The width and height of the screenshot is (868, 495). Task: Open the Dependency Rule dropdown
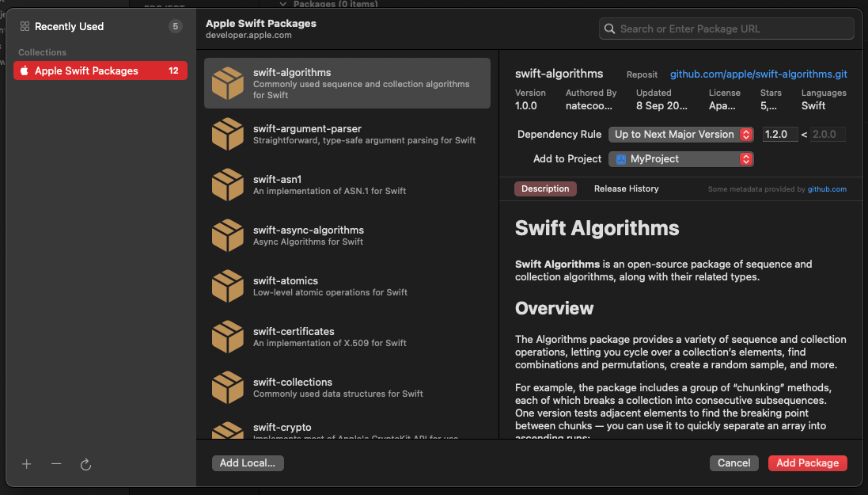click(x=680, y=134)
